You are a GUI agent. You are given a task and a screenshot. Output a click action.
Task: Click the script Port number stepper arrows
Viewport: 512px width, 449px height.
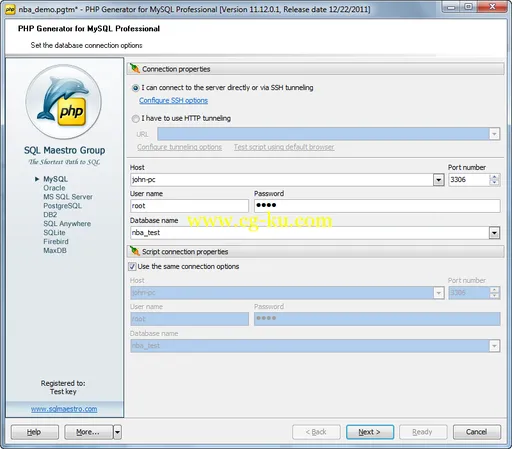click(x=495, y=293)
